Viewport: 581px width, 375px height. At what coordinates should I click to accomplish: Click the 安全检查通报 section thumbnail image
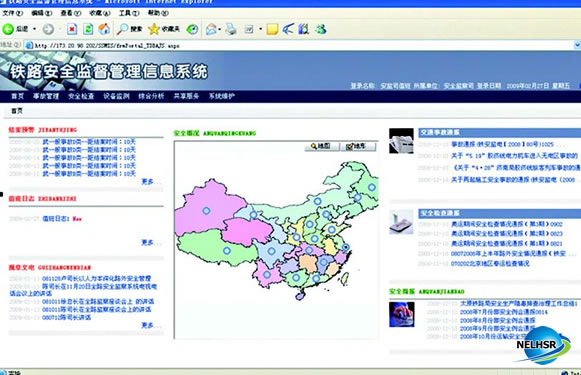(x=401, y=222)
